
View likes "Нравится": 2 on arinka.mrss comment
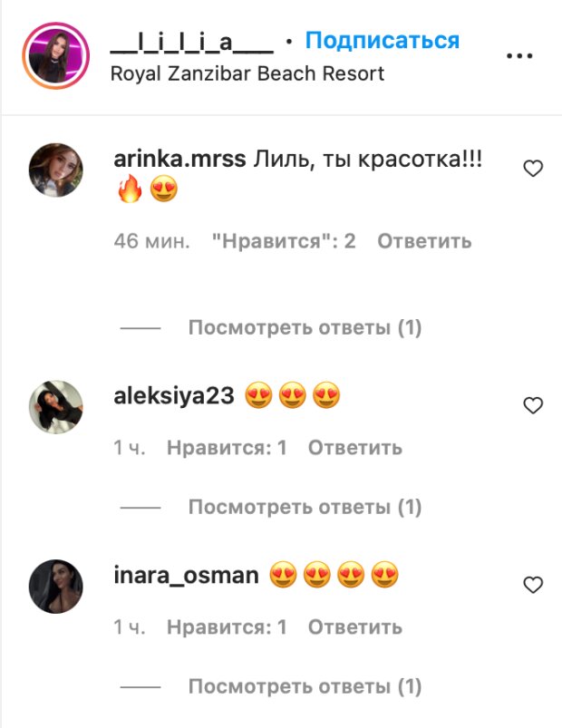coord(284,241)
